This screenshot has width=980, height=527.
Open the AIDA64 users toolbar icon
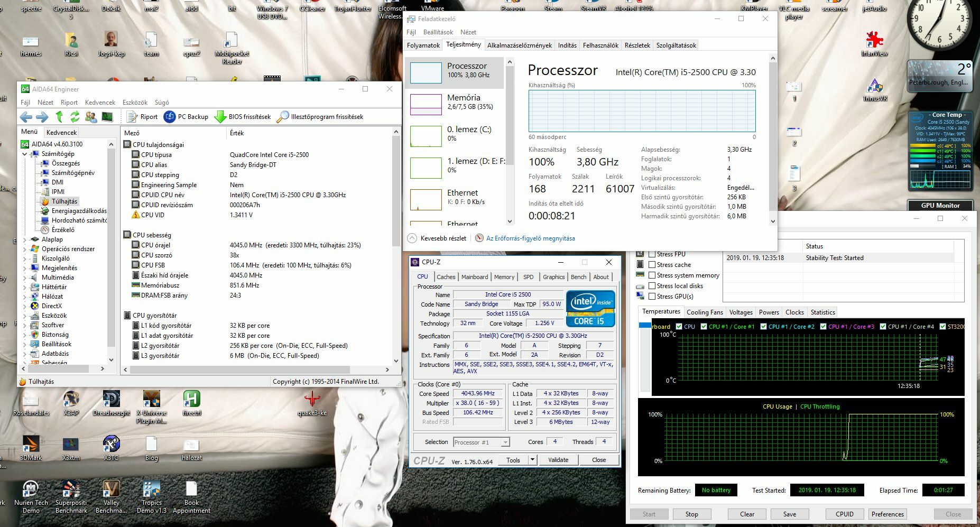click(91, 117)
